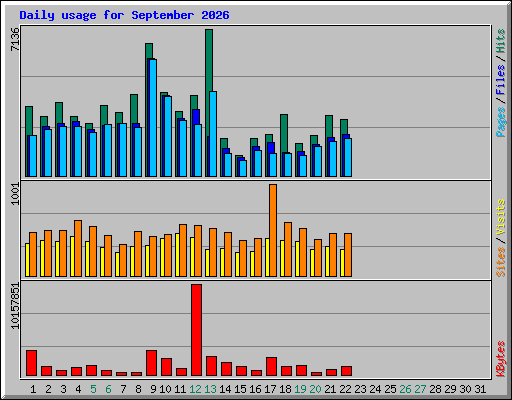Click the day 1 axis label
The image size is (512, 400).
point(33,389)
